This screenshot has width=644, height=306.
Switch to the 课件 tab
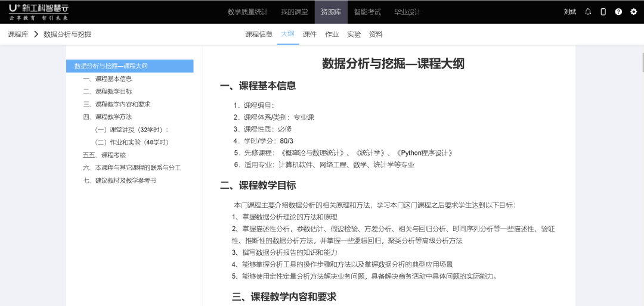(309, 35)
